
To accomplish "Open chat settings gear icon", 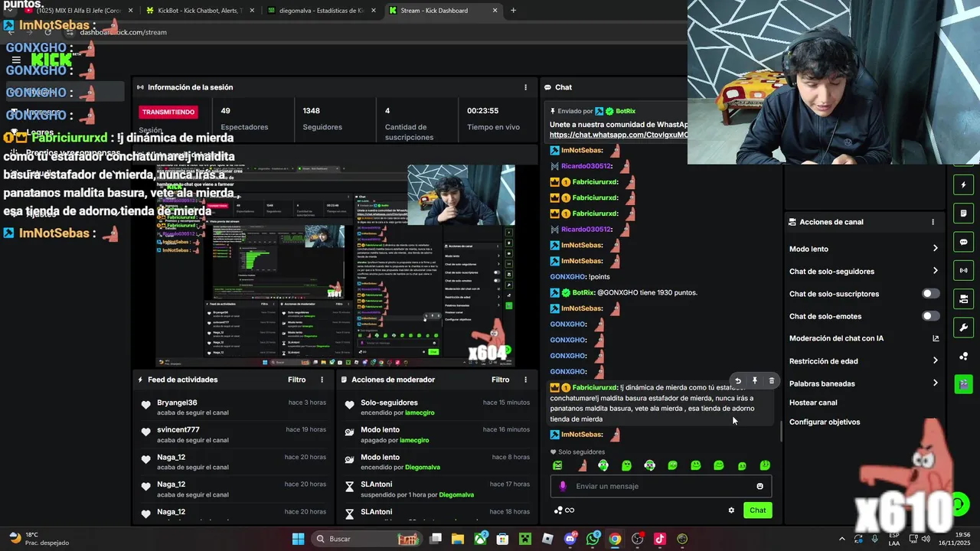I will [x=731, y=510].
